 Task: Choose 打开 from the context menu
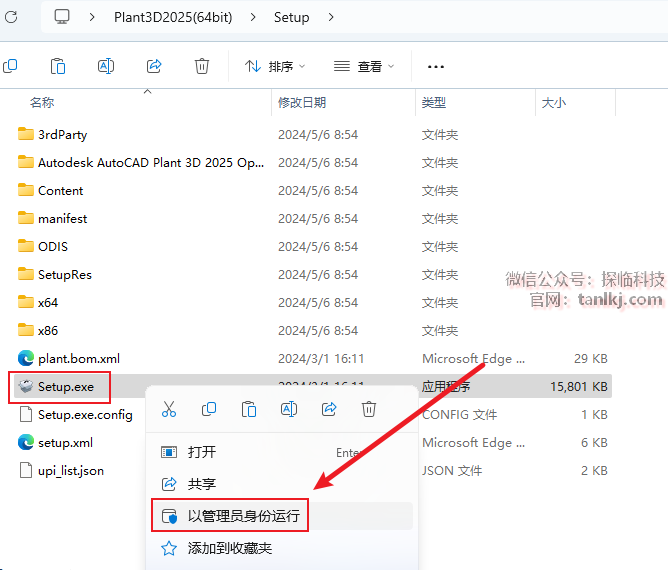[280, 452]
